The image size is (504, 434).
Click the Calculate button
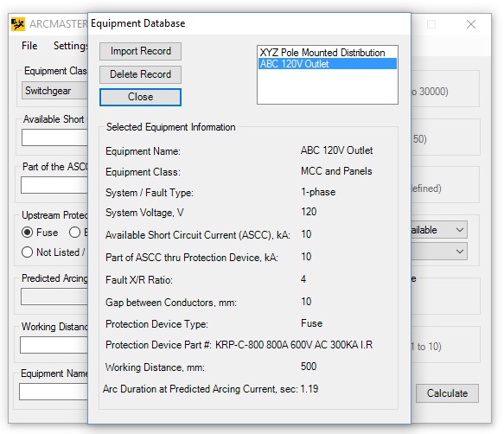point(447,393)
